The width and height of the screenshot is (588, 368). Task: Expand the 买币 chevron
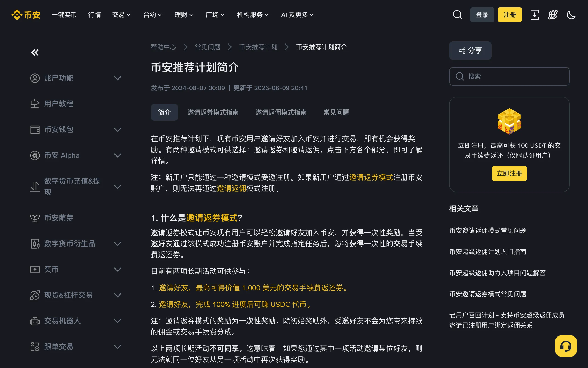tap(118, 269)
